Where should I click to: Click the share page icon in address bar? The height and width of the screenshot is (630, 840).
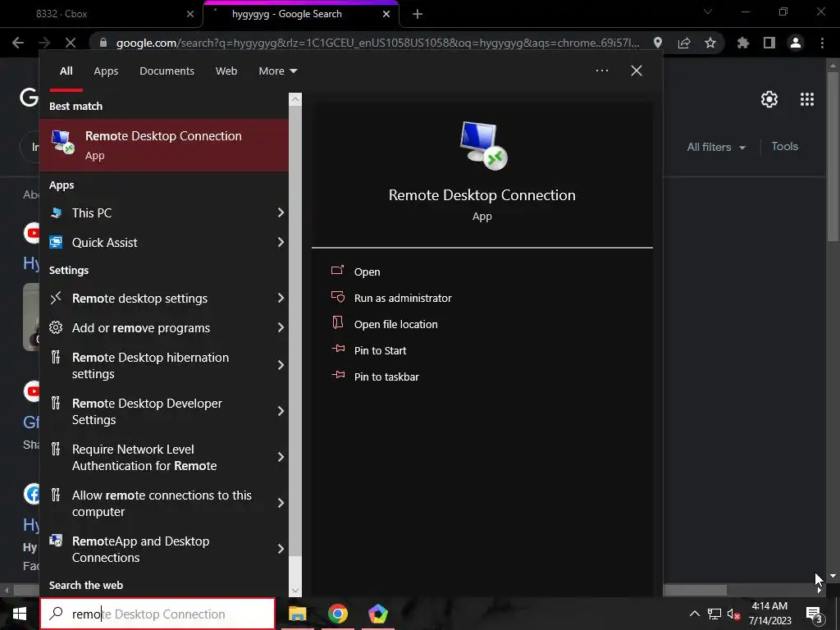coord(684,43)
